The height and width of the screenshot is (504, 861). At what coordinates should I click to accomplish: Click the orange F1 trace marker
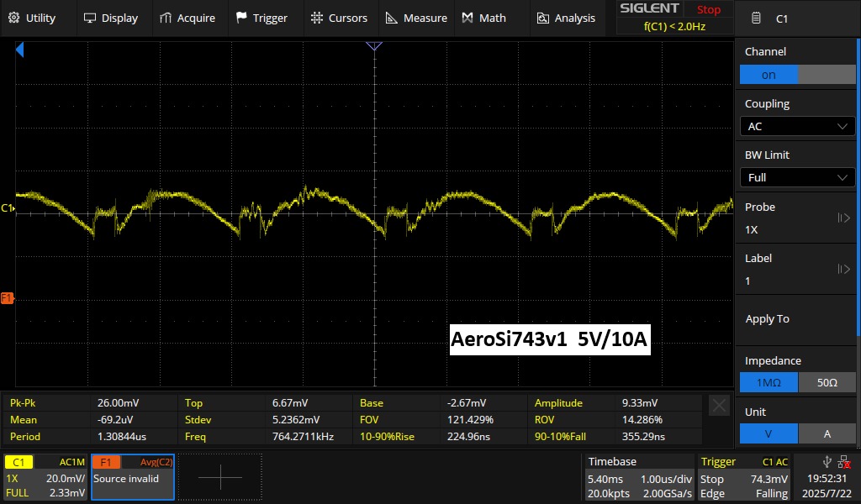(7, 298)
